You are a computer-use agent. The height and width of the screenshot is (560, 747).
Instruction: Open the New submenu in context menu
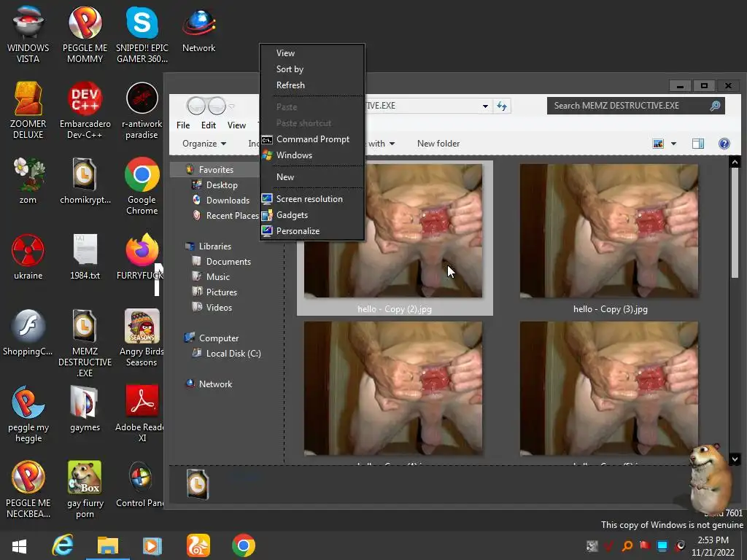(x=312, y=177)
